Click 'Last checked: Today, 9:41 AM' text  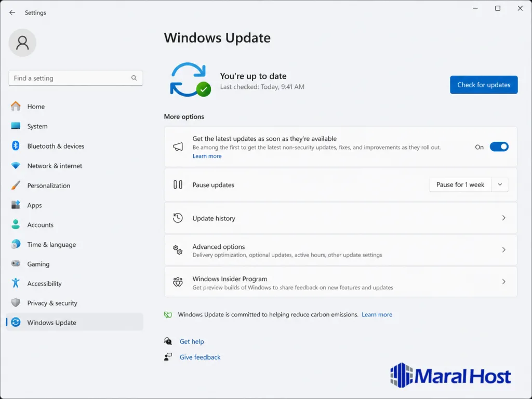pyautogui.click(x=262, y=87)
